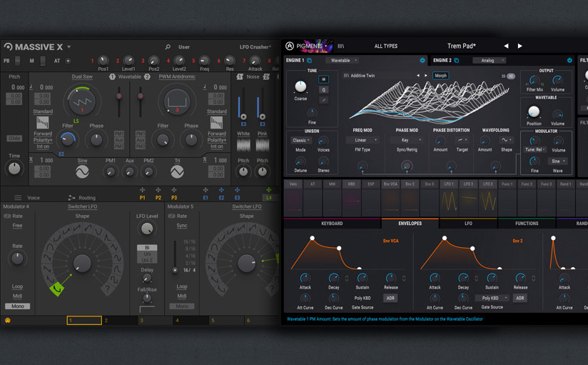The width and height of the screenshot is (588, 365).
Task: Select next wavetable arrow near Additive Twin
Action: click(x=425, y=76)
